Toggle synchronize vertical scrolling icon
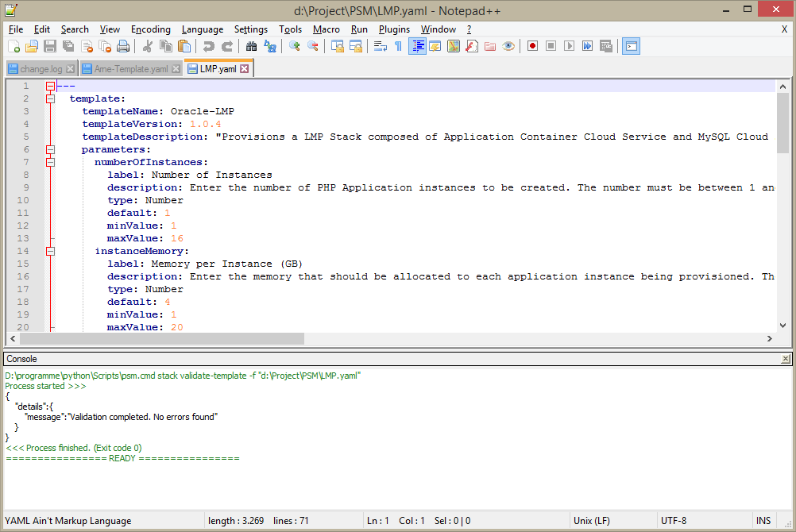Viewport: 796px width, 532px height. 337,47
